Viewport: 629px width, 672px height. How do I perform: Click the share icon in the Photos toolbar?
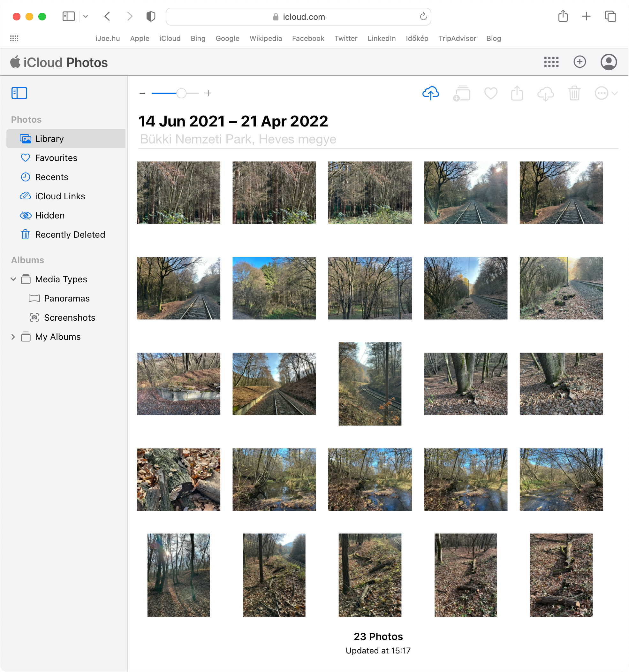coord(517,93)
